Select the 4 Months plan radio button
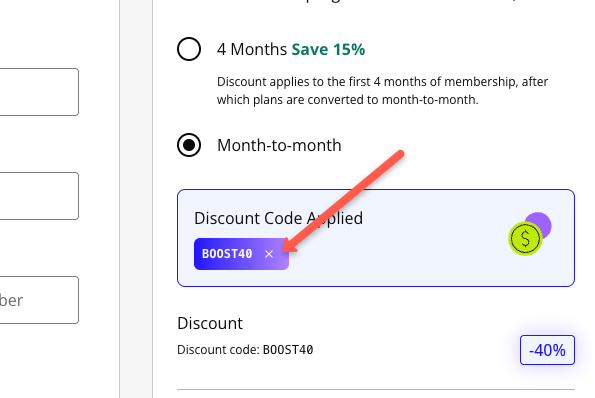The width and height of the screenshot is (595, 398). click(189, 49)
